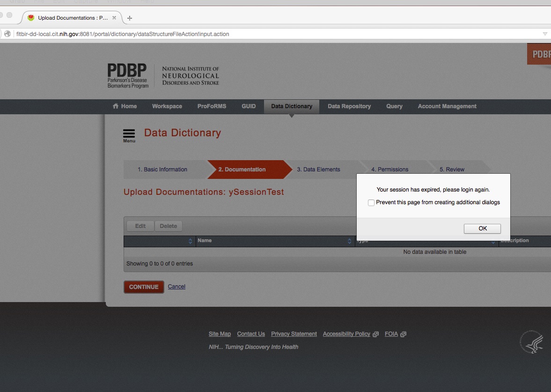Click the red CONTINUE button
This screenshot has width=551, height=392.
point(144,287)
